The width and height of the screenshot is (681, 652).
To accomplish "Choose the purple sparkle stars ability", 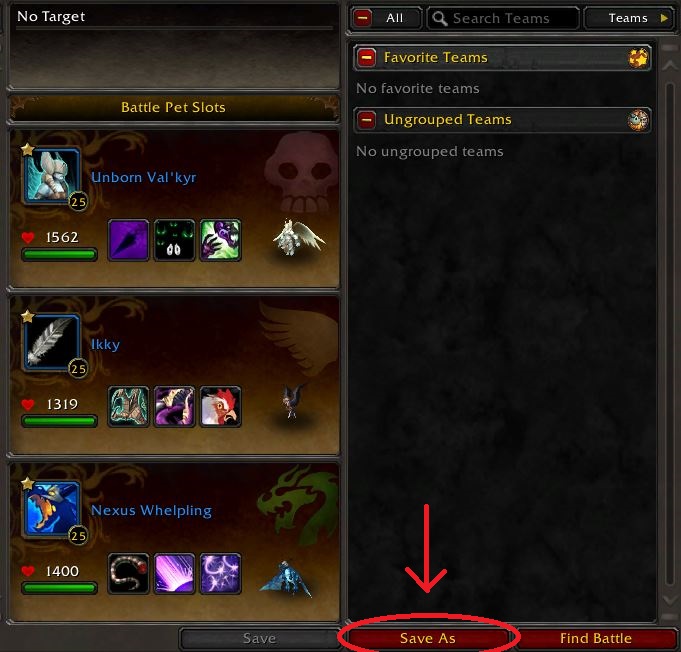I will (220, 573).
